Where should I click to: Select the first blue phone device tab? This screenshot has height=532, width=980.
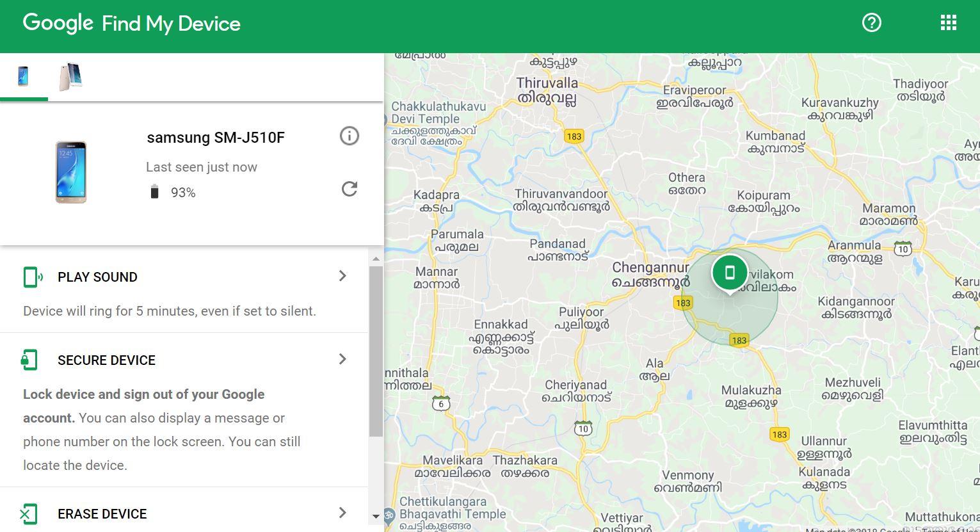tap(23, 76)
